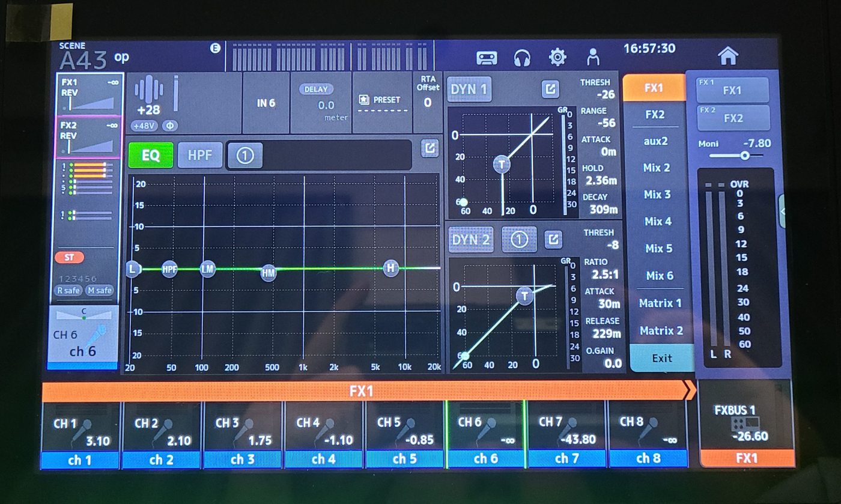Tap the CH 6 pan slider
841x504 pixels.
(x=83, y=315)
